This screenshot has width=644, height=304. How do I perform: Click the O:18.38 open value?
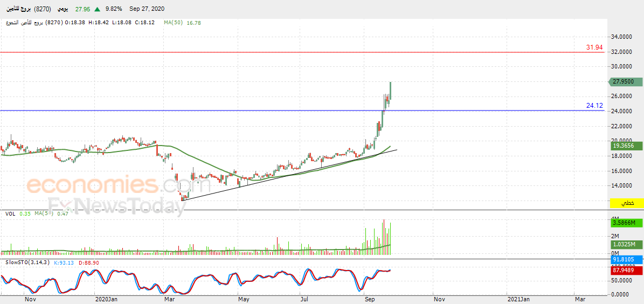75,23
